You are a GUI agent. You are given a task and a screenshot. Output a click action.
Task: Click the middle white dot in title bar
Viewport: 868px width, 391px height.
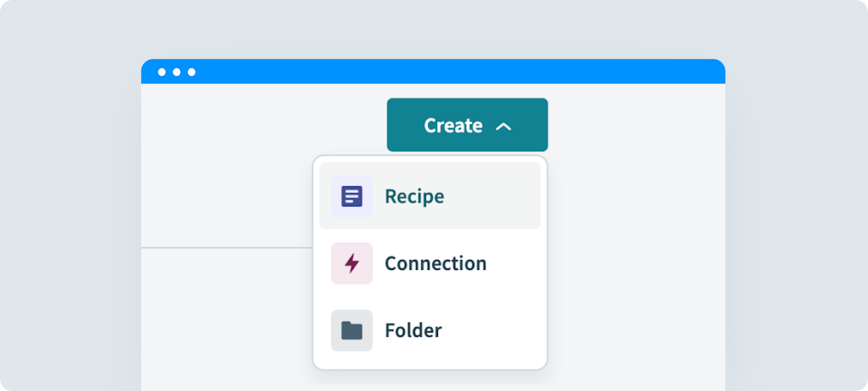coord(177,72)
